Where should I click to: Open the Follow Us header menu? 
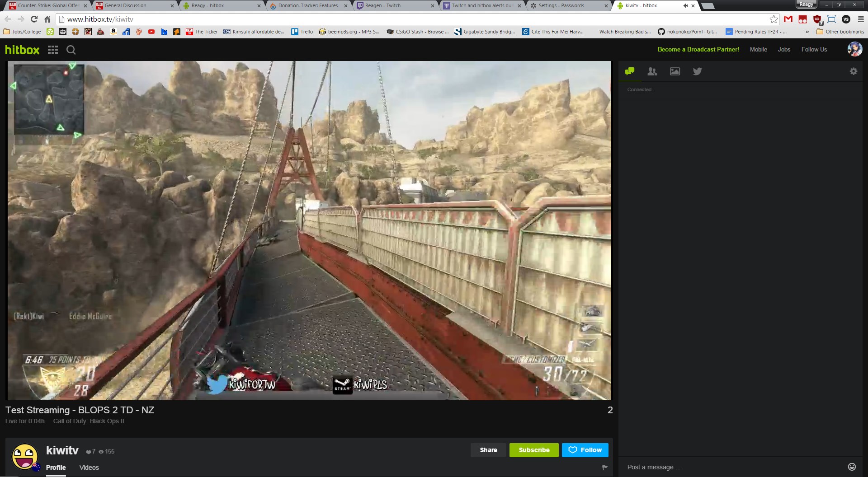(x=814, y=49)
